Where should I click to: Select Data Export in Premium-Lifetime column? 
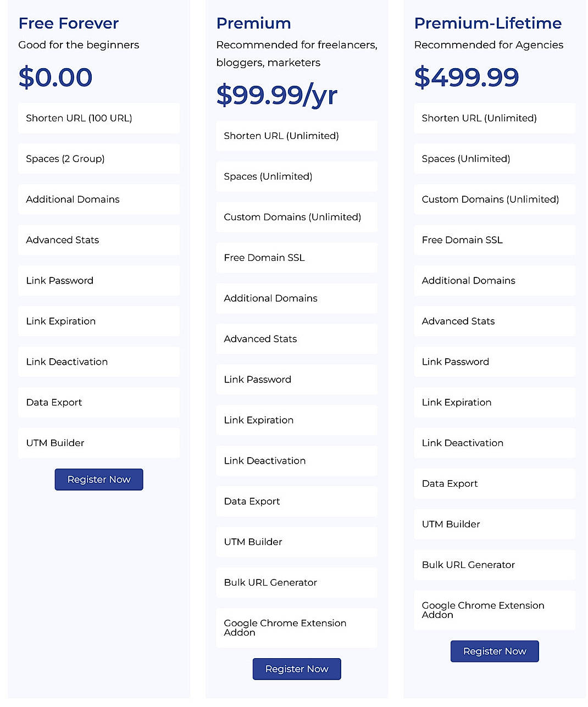point(494,483)
